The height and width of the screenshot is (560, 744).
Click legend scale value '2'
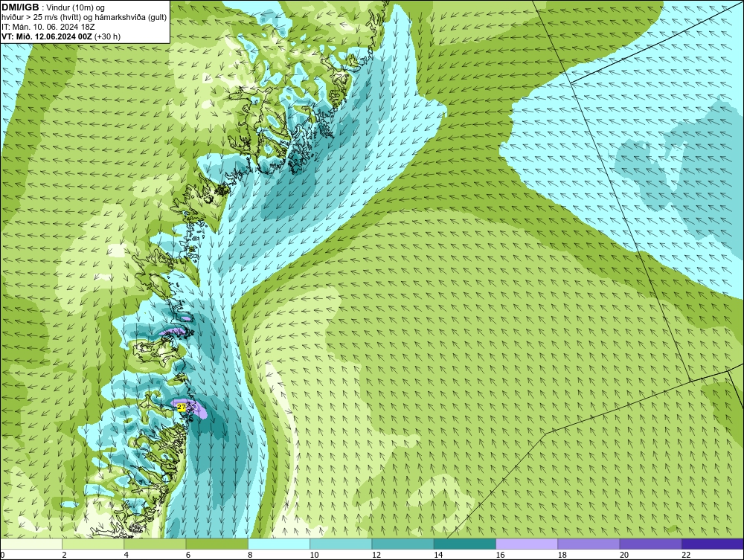pos(64,555)
